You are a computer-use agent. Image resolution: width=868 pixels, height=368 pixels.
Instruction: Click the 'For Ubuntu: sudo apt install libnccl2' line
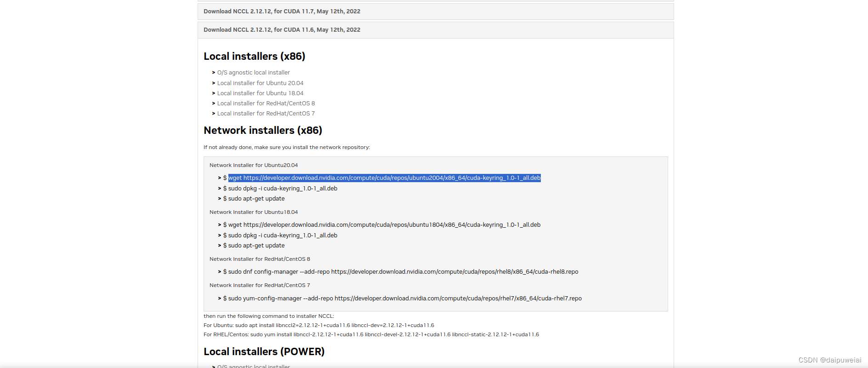(319, 325)
